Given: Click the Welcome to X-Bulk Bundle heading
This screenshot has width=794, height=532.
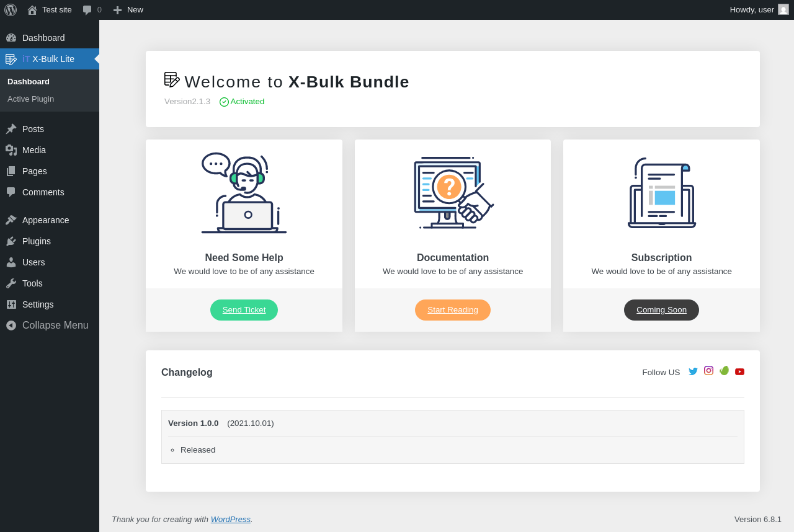Looking at the screenshot, I should 297,82.
